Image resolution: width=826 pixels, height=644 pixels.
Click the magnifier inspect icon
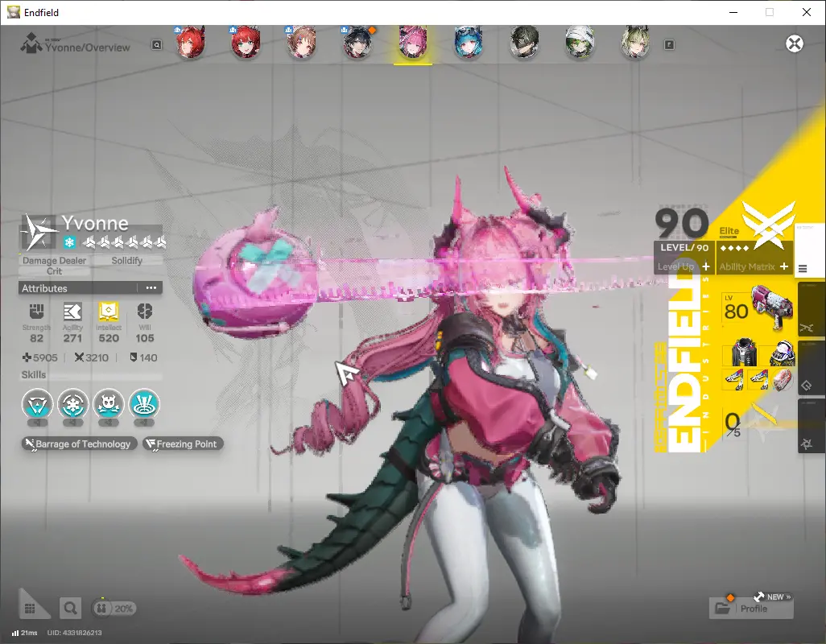point(70,609)
